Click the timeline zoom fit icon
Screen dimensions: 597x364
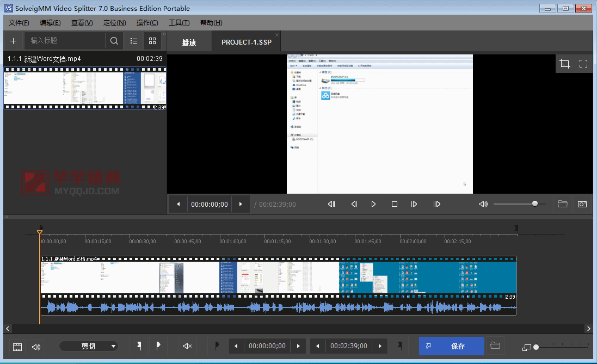coord(527,347)
